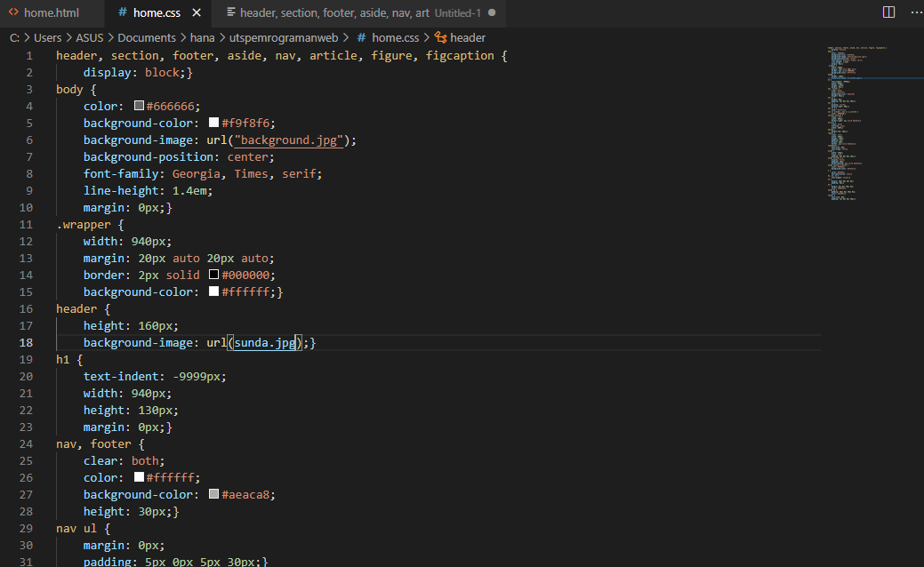Expand the hana breadcrumb folder
This screenshot has width=924, height=567.
click(x=202, y=37)
